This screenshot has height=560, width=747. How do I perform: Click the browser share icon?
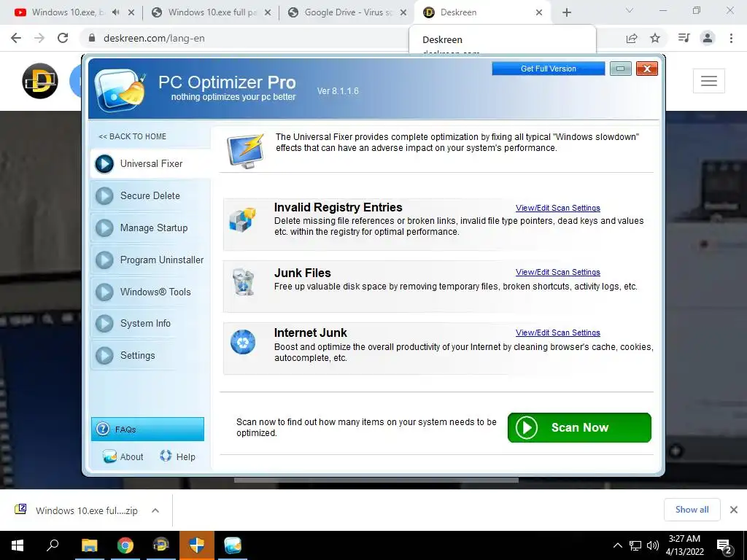tap(632, 38)
